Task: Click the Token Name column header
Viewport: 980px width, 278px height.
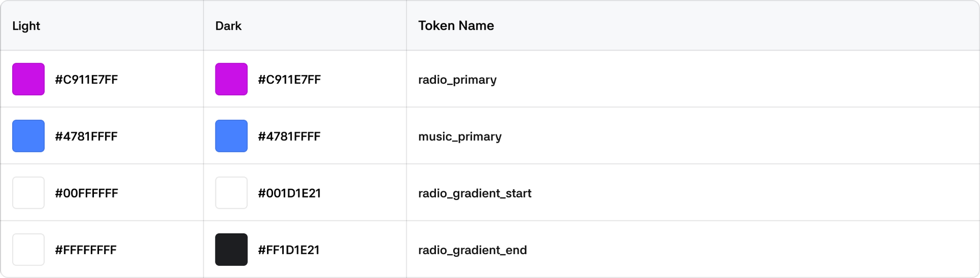Action: 456,26
